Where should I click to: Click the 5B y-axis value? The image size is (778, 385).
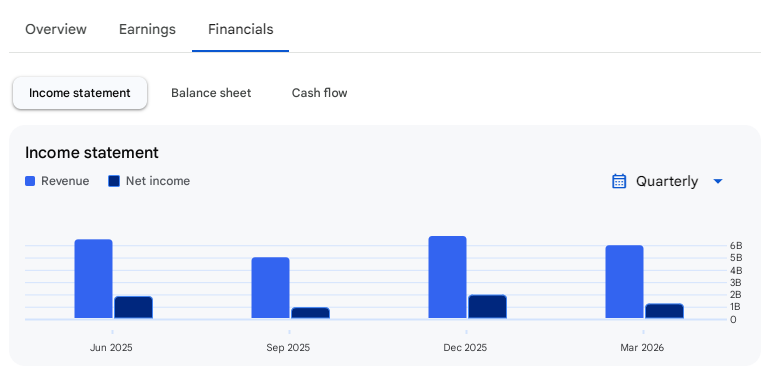(736, 258)
